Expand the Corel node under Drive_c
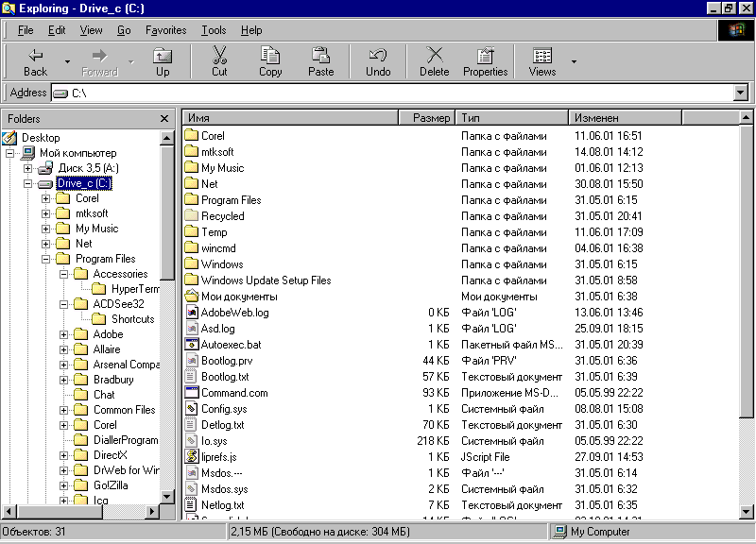Image resolution: width=756 pixels, height=544 pixels. click(45, 198)
